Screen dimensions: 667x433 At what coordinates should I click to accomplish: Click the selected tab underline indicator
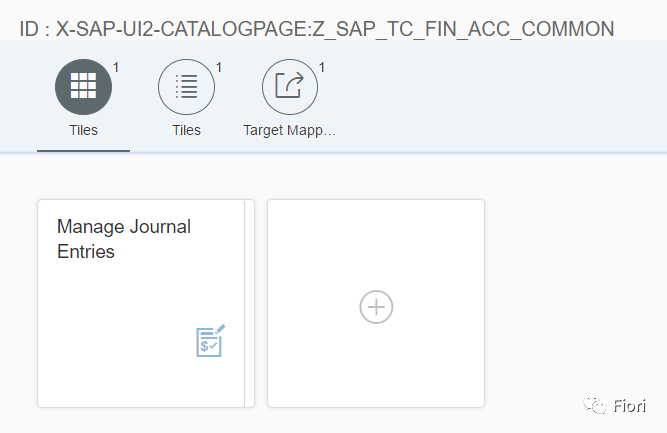tap(83, 151)
